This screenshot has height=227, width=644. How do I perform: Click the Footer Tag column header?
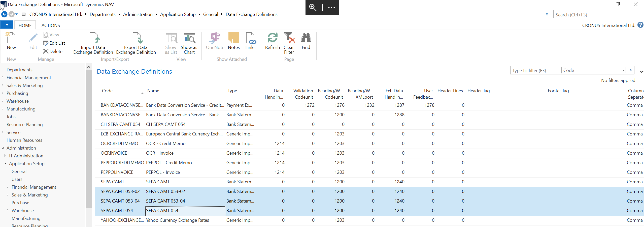point(558,91)
